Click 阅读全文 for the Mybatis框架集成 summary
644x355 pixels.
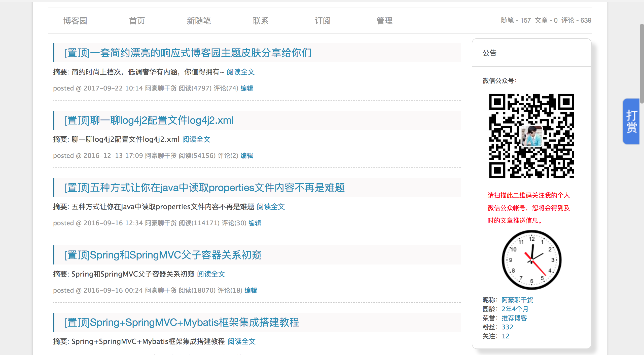[242, 341]
